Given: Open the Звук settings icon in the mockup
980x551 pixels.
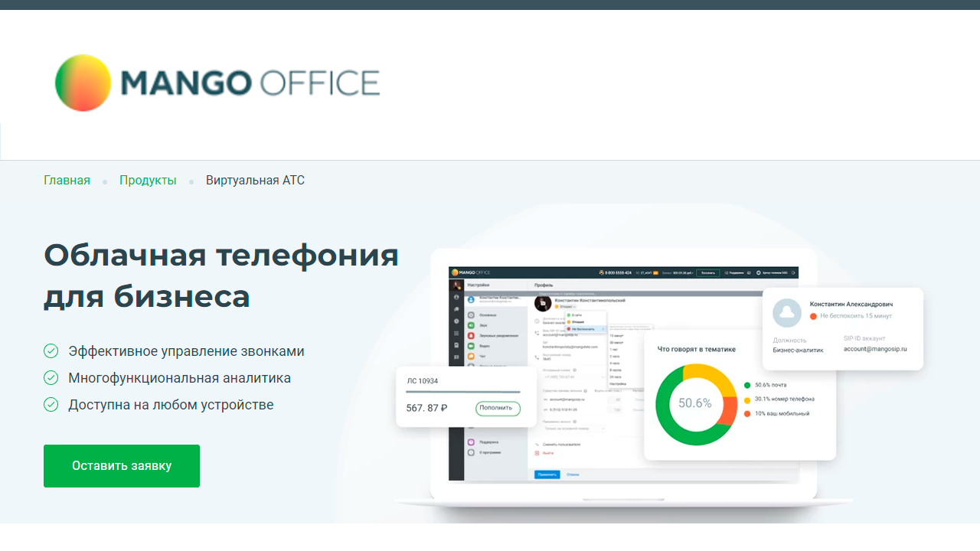Looking at the screenshot, I should coord(471,325).
